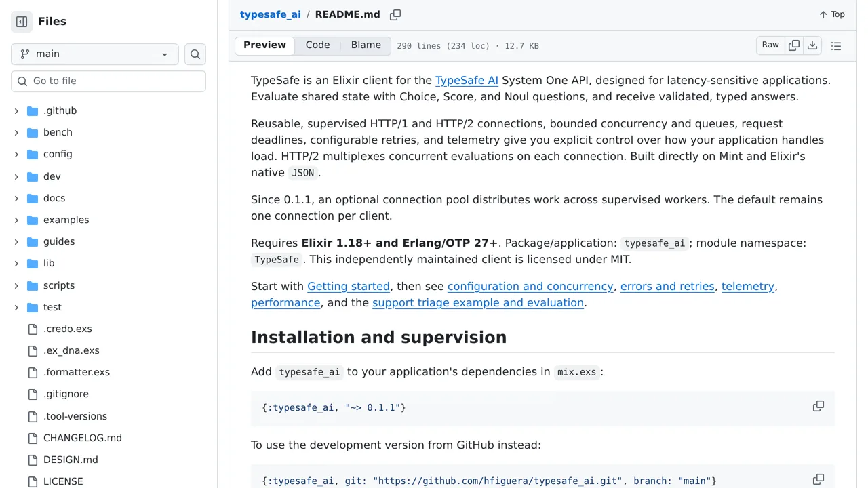
Task: Select the CHANGELOG.md file icon
Action: point(33,438)
